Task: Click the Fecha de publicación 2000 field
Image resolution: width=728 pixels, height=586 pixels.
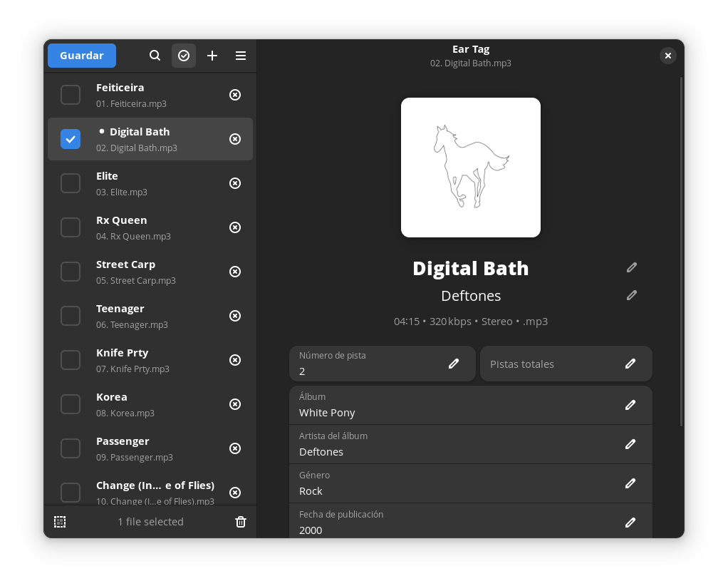Action: 471,521
